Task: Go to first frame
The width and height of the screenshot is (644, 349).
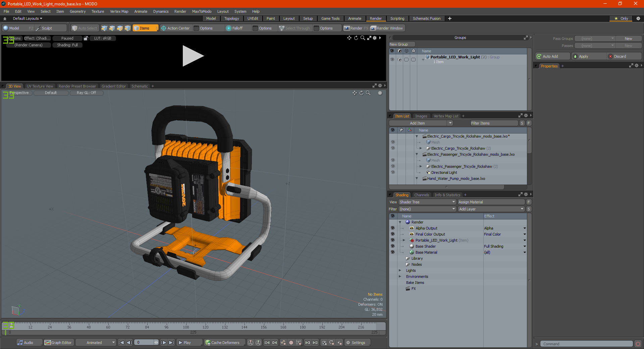Action: pos(121,343)
